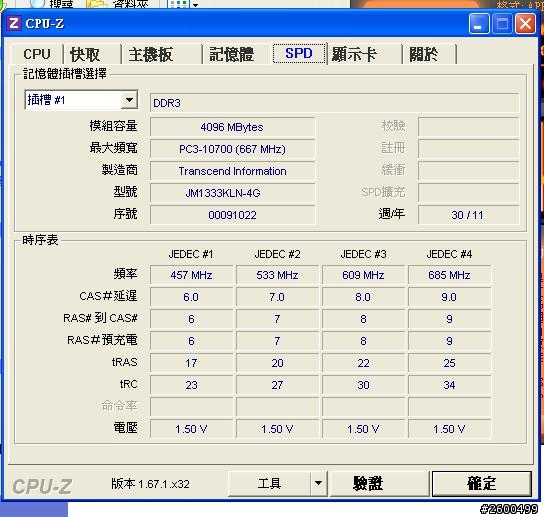Viewport: 544px width, 517px height.
Task: Click the CPU-Z logo icon in title bar
Action: [x=14, y=24]
